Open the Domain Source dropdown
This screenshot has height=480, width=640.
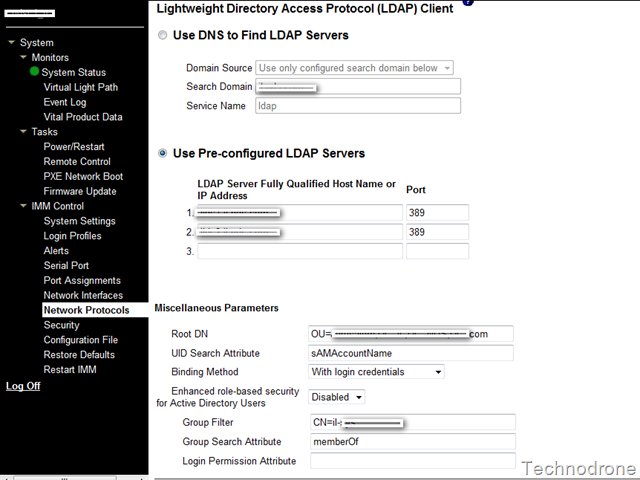[x=354, y=68]
